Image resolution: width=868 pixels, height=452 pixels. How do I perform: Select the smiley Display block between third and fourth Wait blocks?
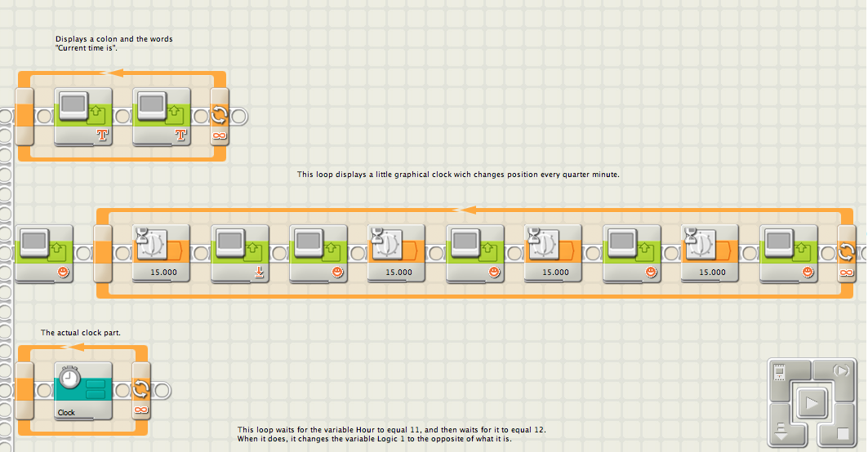pos(632,254)
